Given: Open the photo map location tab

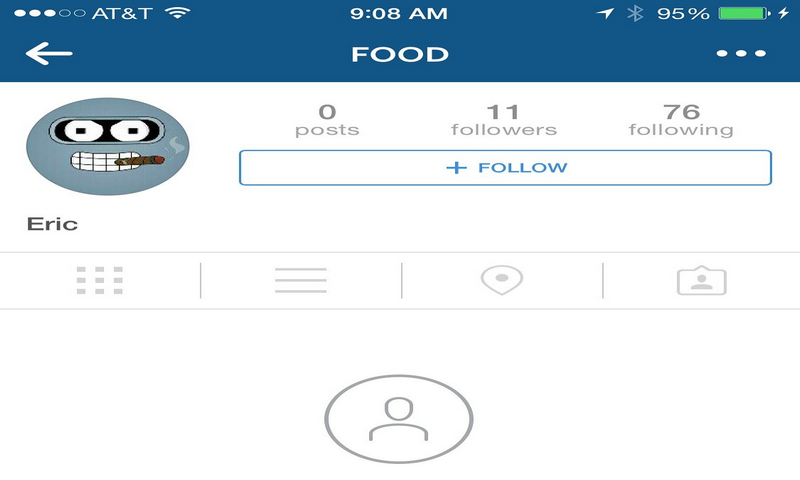Looking at the screenshot, I should coord(502,280).
